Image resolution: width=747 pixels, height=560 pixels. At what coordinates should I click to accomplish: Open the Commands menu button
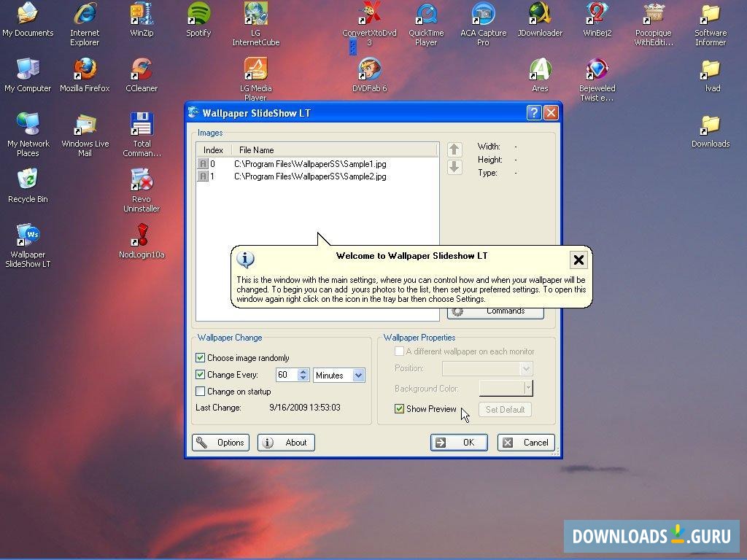point(496,310)
